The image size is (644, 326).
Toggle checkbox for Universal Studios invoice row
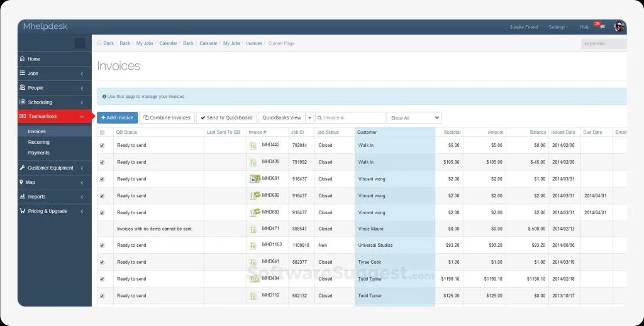tap(103, 246)
